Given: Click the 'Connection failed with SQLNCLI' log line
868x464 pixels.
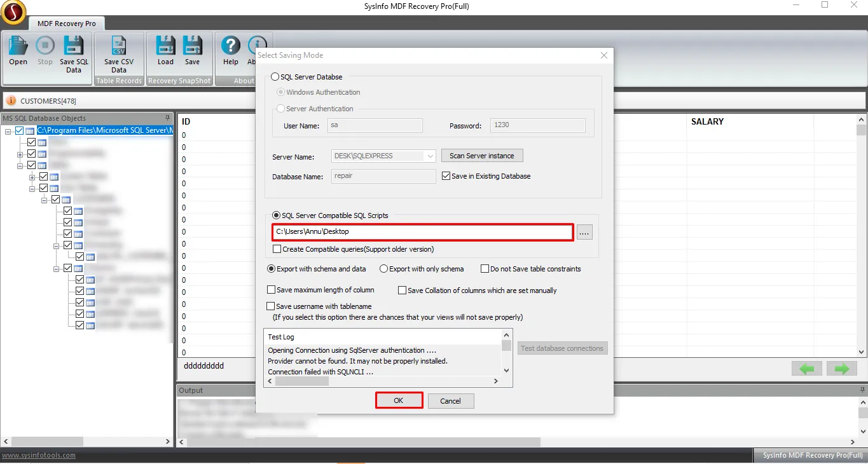Looking at the screenshot, I should (x=320, y=372).
